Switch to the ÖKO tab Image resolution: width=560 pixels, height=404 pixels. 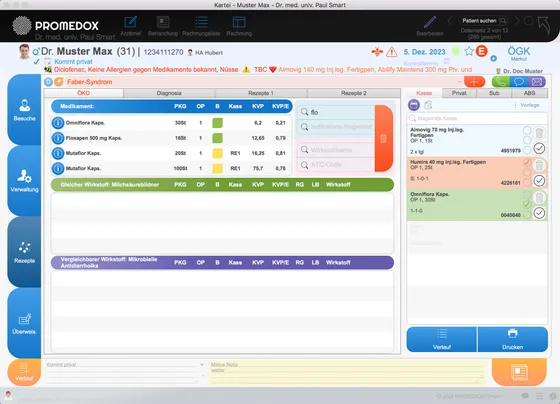click(84, 93)
